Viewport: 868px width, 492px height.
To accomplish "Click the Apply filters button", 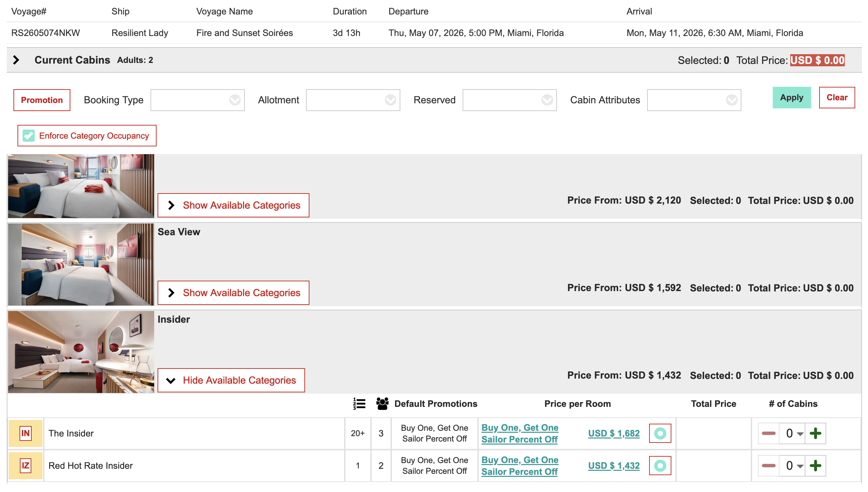I will 791,98.
